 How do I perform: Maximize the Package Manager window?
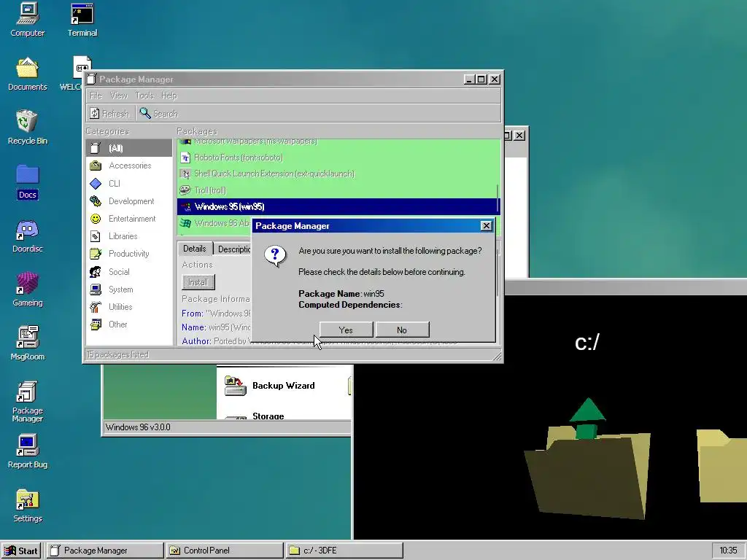[481, 79]
